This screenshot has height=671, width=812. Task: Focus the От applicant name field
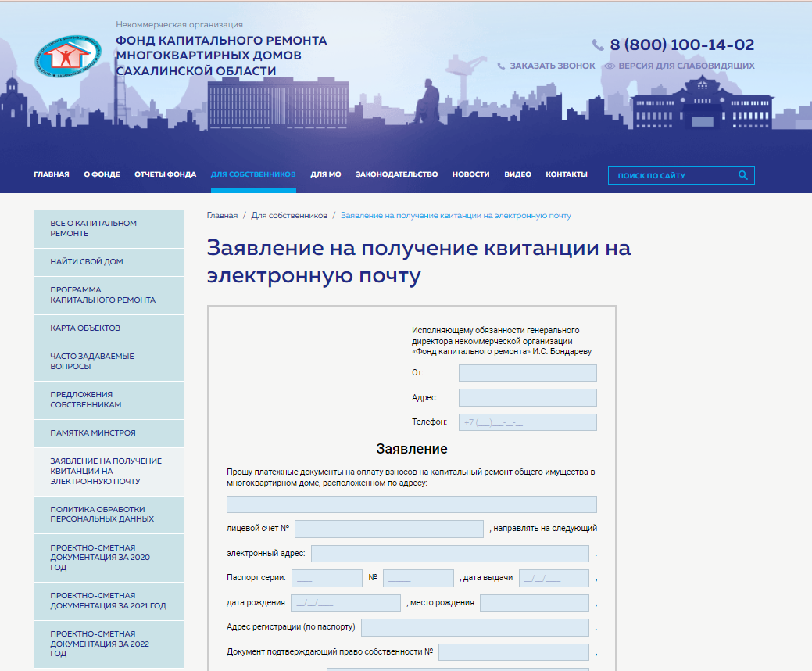(x=528, y=373)
